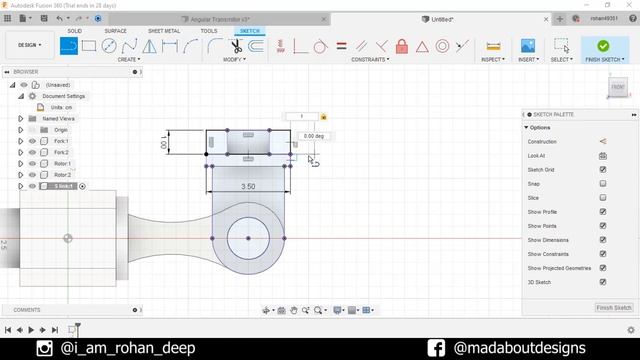Apply the Tangent constraint
This screenshot has height=360, width=640.
320,46
